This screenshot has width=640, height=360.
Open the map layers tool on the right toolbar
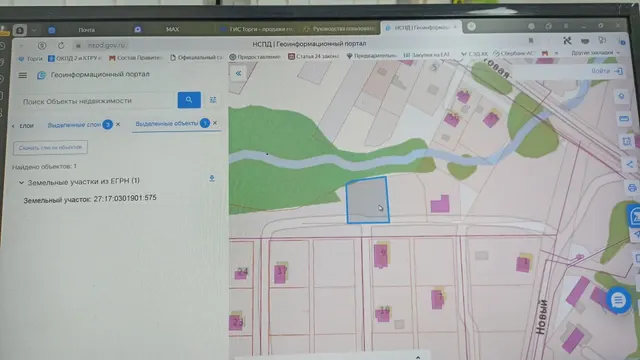pos(621,96)
